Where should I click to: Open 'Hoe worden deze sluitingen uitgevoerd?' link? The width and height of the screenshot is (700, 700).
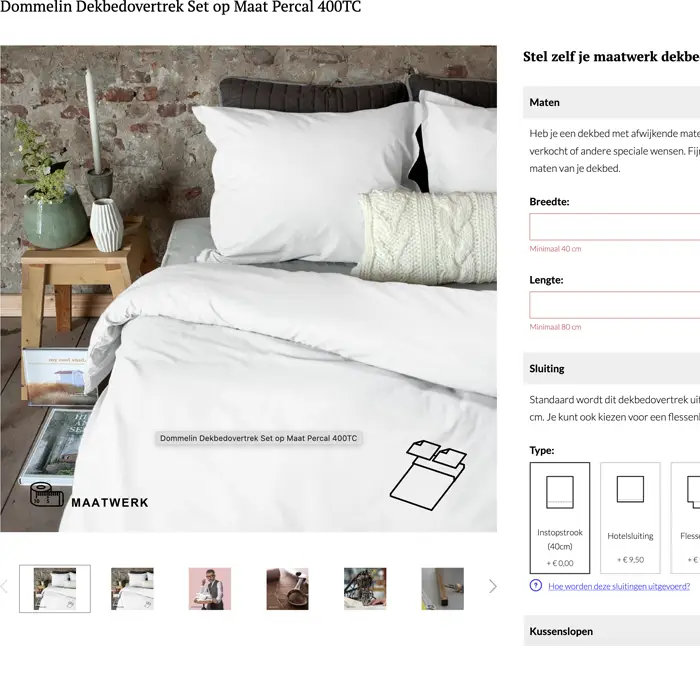click(619, 586)
